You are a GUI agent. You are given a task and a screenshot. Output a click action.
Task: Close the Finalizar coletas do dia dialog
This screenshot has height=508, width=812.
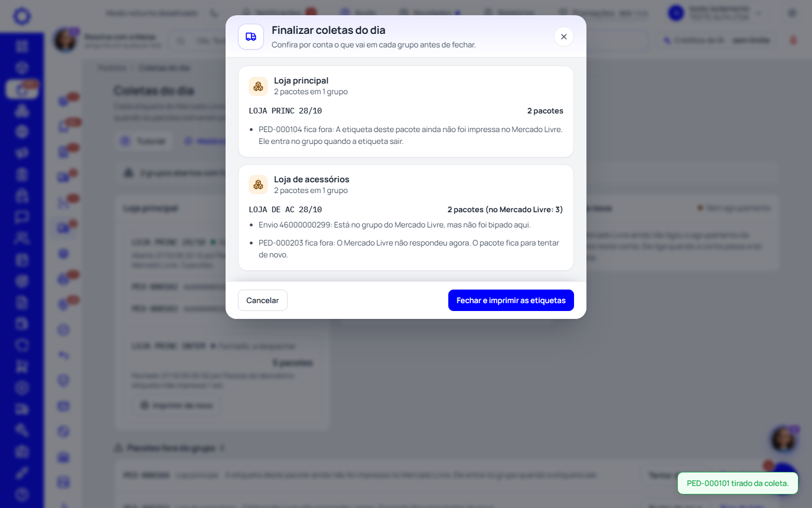(x=563, y=37)
